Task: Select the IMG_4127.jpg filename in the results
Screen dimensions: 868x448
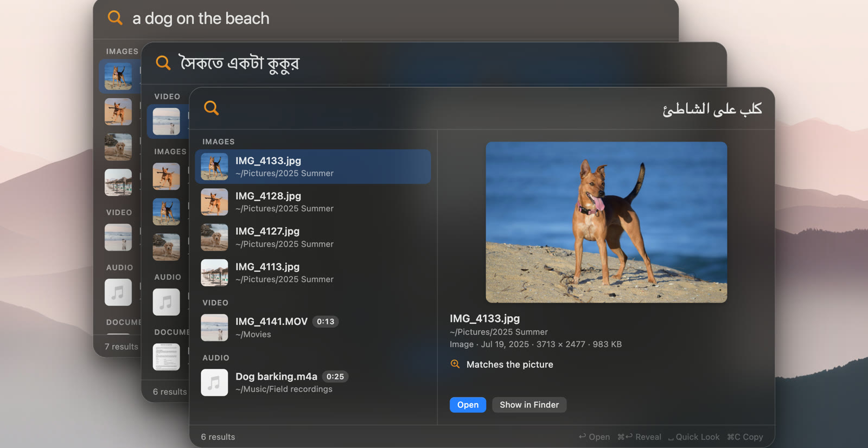Action: (x=267, y=231)
